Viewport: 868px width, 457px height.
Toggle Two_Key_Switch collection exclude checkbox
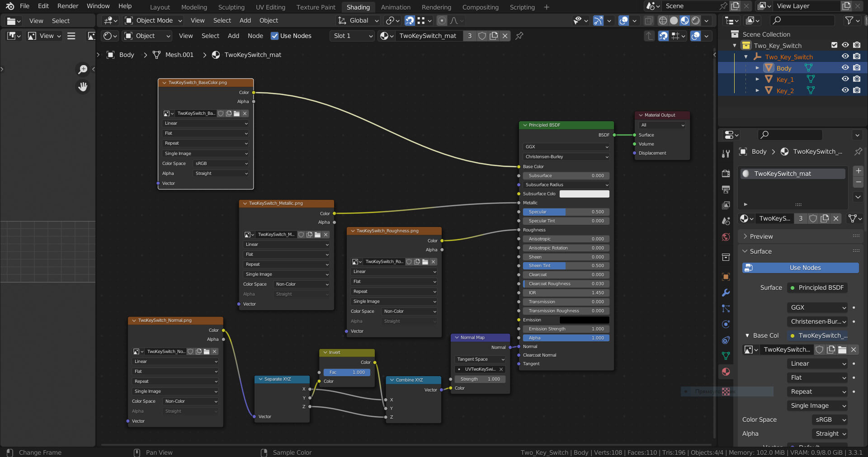pyautogui.click(x=834, y=45)
